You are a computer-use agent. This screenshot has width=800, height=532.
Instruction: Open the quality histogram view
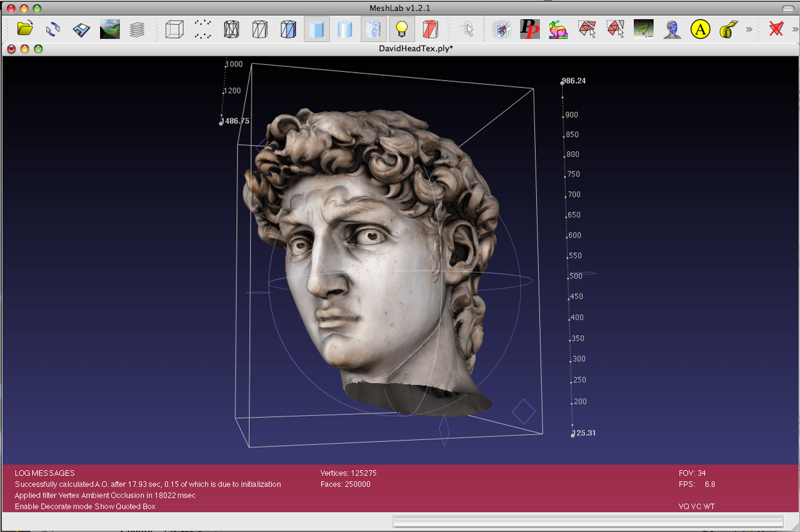coord(644,29)
